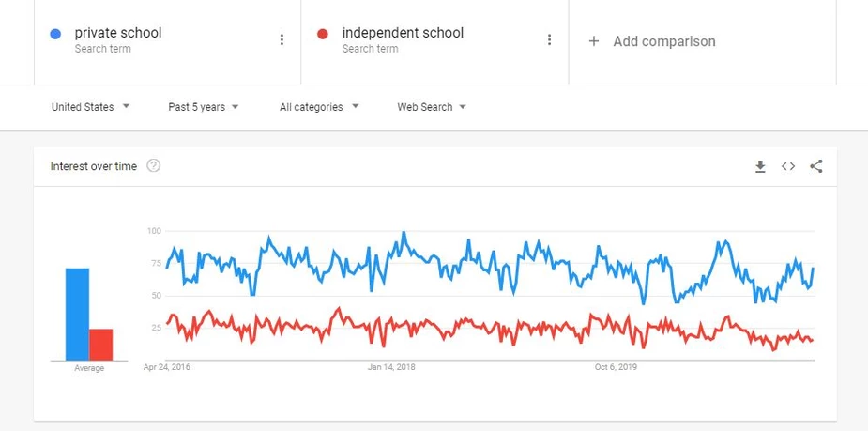
Task: Open the Web Search type dropdown
Action: [x=432, y=107]
